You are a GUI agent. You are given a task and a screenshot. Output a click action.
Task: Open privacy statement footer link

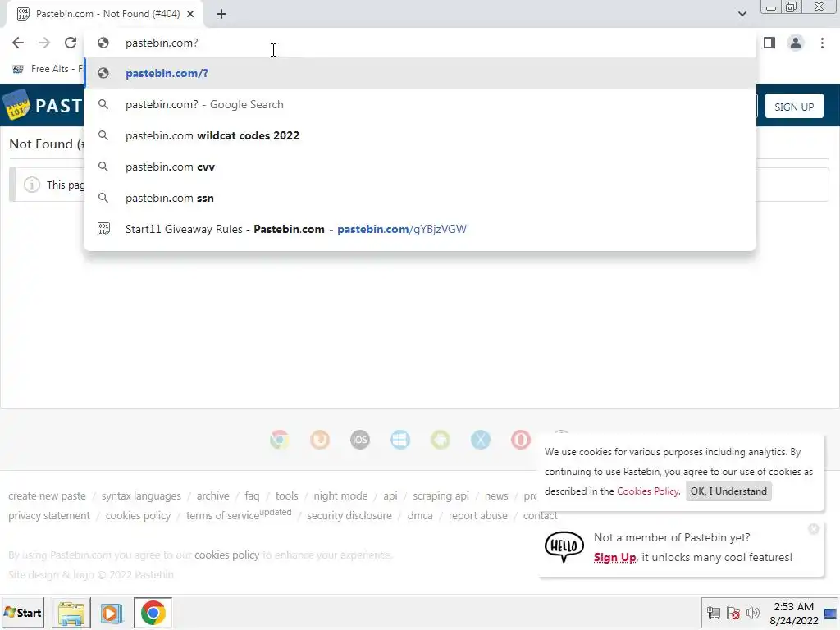pos(49,516)
